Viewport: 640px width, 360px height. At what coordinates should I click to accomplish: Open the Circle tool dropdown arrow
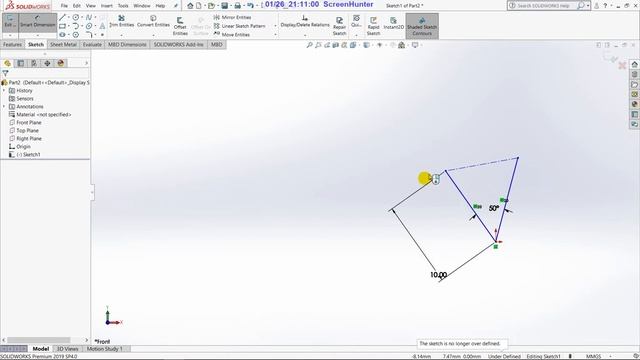pos(82,17)
